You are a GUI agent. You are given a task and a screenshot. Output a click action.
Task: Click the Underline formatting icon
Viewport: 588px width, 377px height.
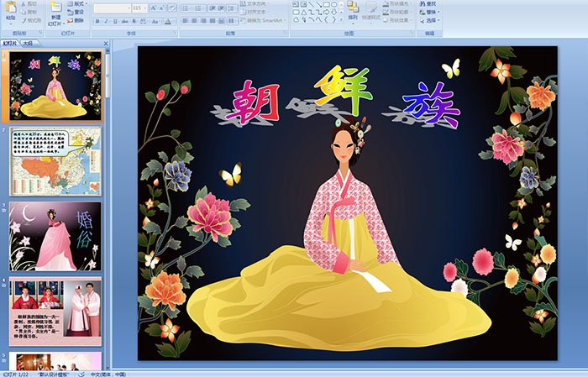tap(115, 20)
